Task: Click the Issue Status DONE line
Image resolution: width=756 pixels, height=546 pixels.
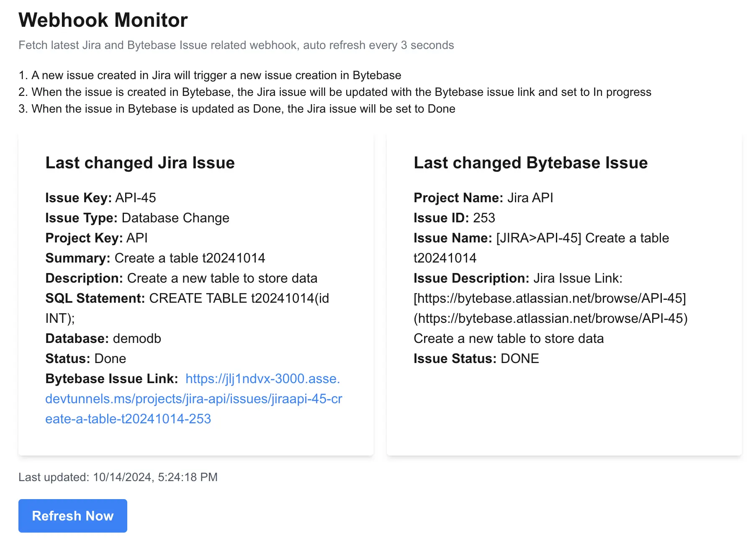Action: (x=476, y=358)
